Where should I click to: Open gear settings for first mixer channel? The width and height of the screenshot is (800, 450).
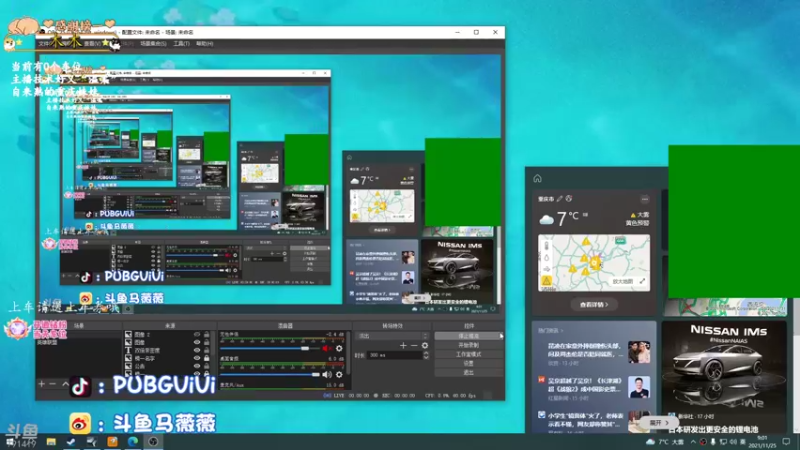coord(339,348)
